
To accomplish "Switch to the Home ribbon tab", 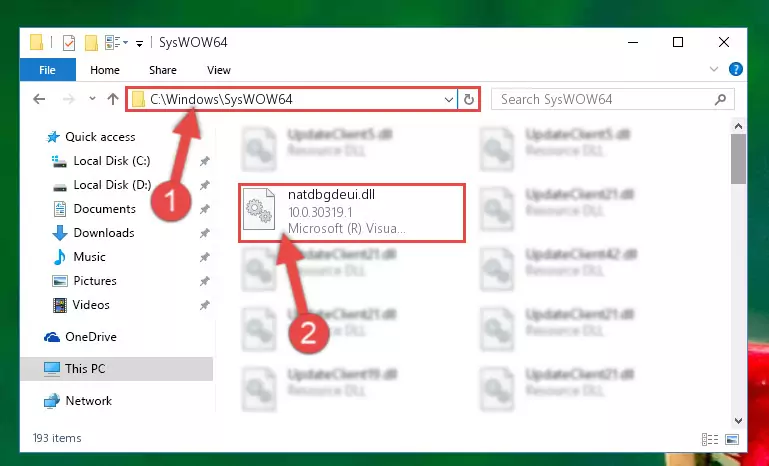I will 104,70.
